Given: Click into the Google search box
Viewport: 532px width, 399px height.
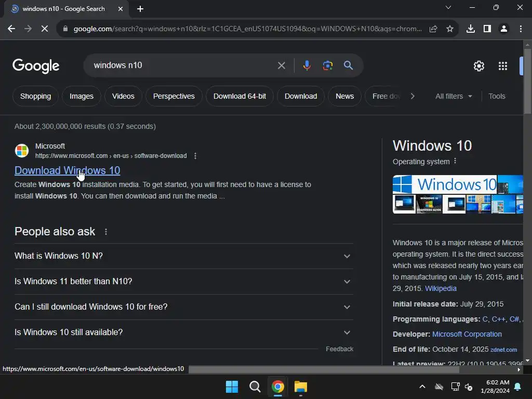Looking at the screenshot, I should pyautogui.click(x=183, y=65).
